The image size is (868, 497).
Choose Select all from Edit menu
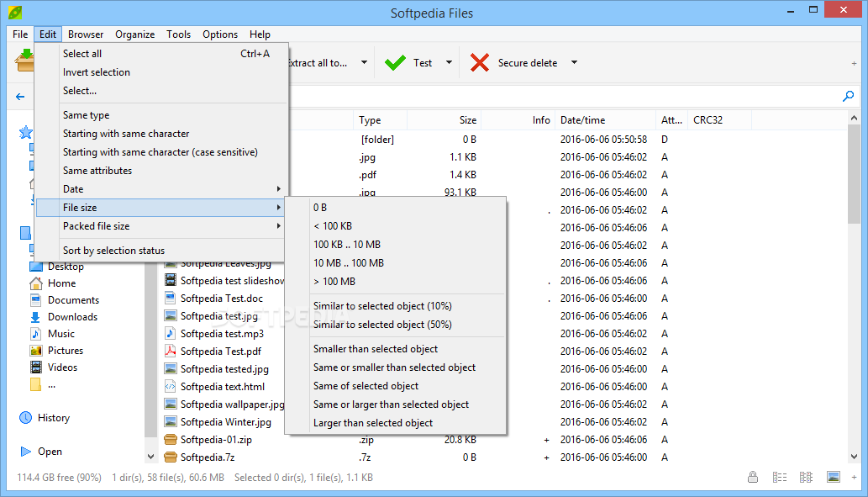pyautogui.click(x=160, y=54)
